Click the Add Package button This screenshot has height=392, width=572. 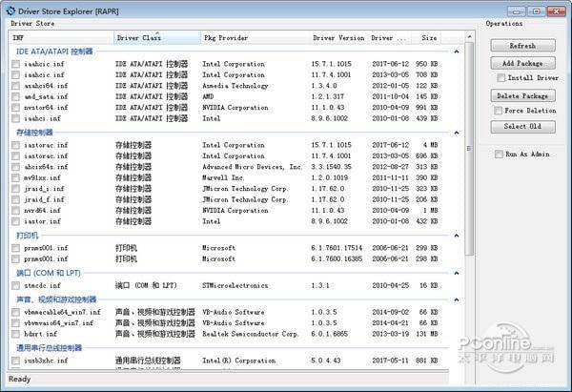pyautogui.click(x=522, y=64)
